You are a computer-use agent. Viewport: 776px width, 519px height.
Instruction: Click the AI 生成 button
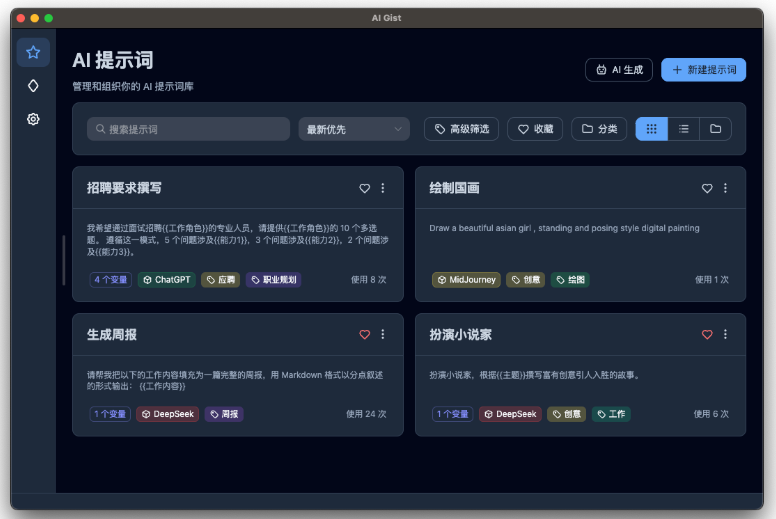tap(619, 70)
